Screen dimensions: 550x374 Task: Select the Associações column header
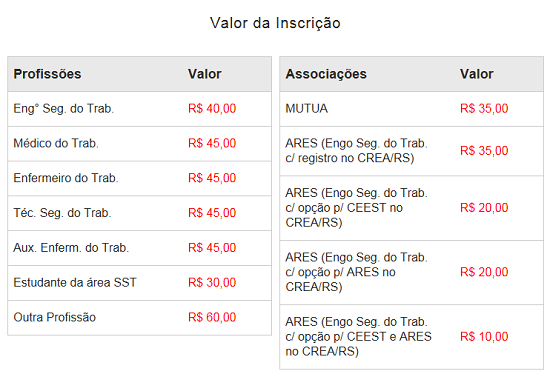pos(326,74)
